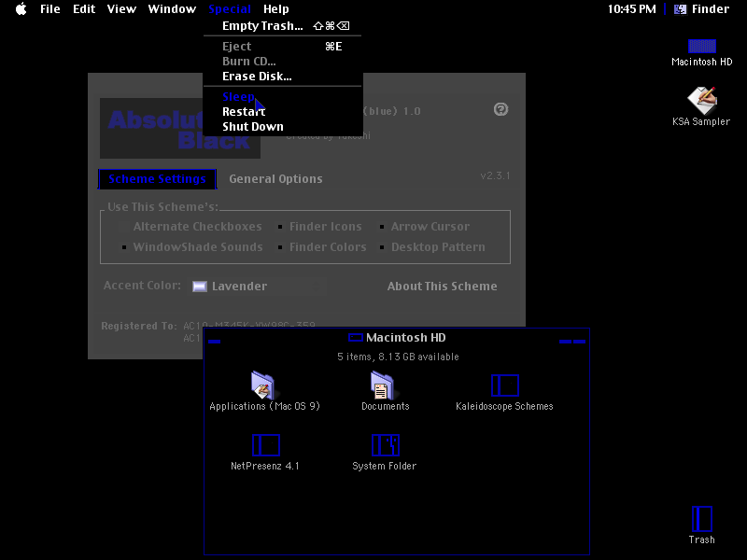The width and height of the screenshot is (747, 560).
Task: Open the Edit menu
Action: coord(84,9)
